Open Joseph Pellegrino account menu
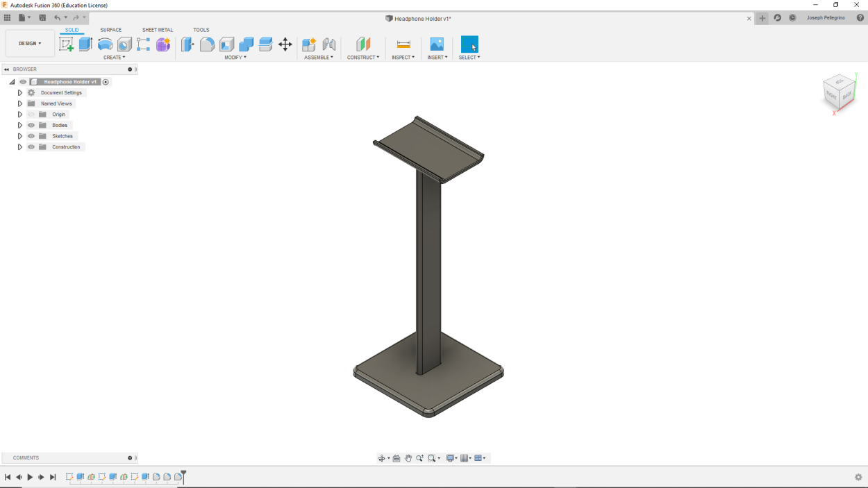The width and height of the screenshot is (868, 488). 826,18
